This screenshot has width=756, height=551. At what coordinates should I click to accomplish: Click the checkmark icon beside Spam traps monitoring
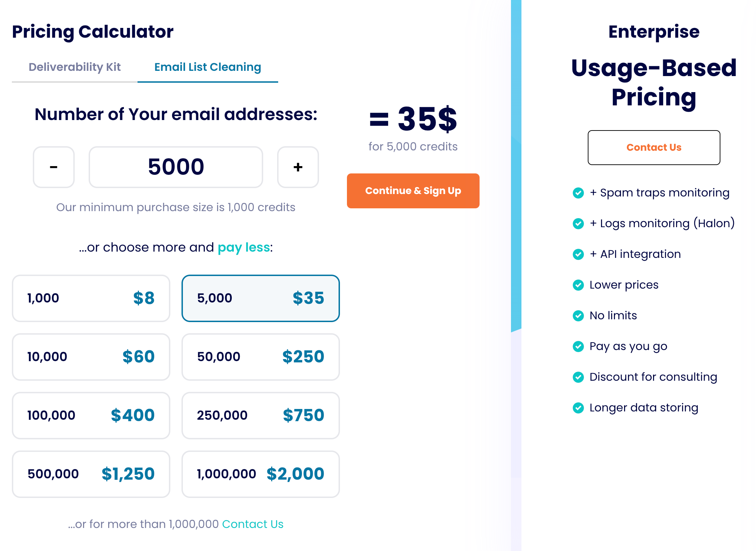pyautogui.click(x=578, y=193)
